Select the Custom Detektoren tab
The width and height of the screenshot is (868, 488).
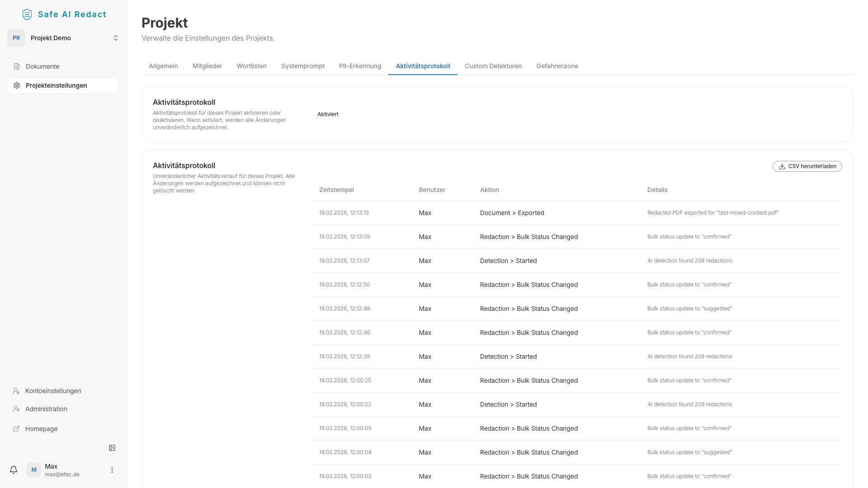click(x=493, y=66)
